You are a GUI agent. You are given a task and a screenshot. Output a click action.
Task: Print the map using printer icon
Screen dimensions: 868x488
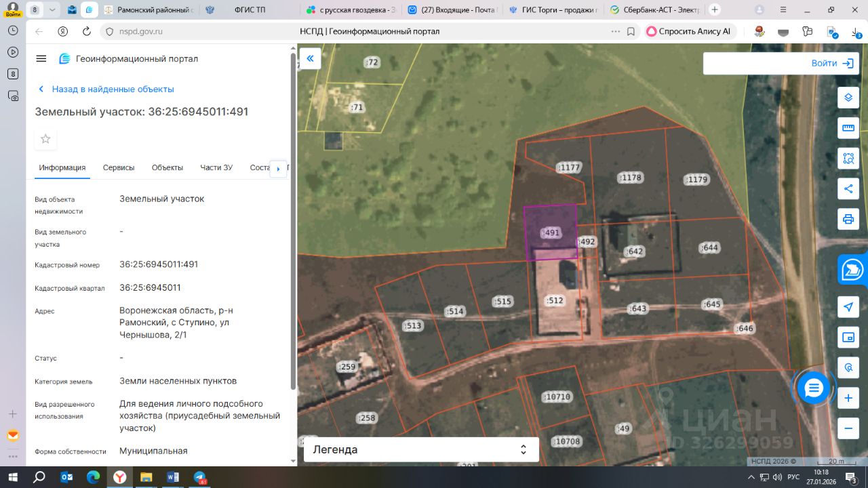point(848,219)
